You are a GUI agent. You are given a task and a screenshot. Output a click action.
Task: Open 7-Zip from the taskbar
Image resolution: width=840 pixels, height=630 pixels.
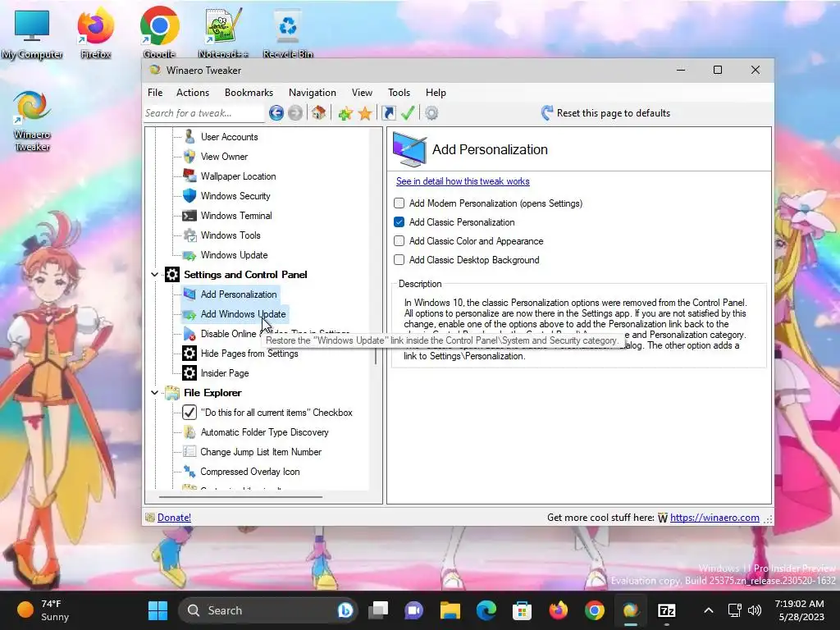pyautogui.click(x=666, y=610)
